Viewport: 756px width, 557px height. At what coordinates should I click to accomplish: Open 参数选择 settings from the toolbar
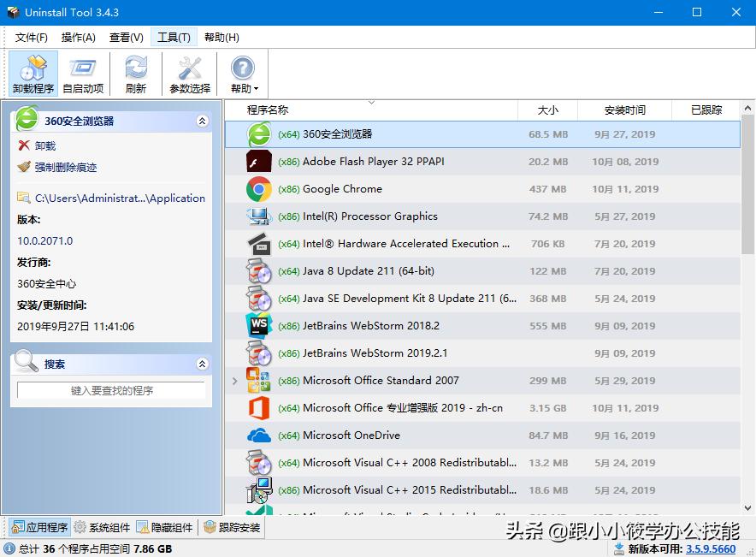[189, 73]
